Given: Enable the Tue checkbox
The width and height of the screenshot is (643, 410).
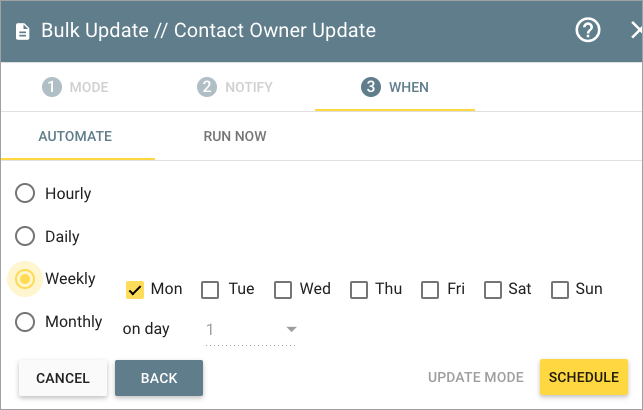Looking at the screenshot, I should [x=210, y=290].
